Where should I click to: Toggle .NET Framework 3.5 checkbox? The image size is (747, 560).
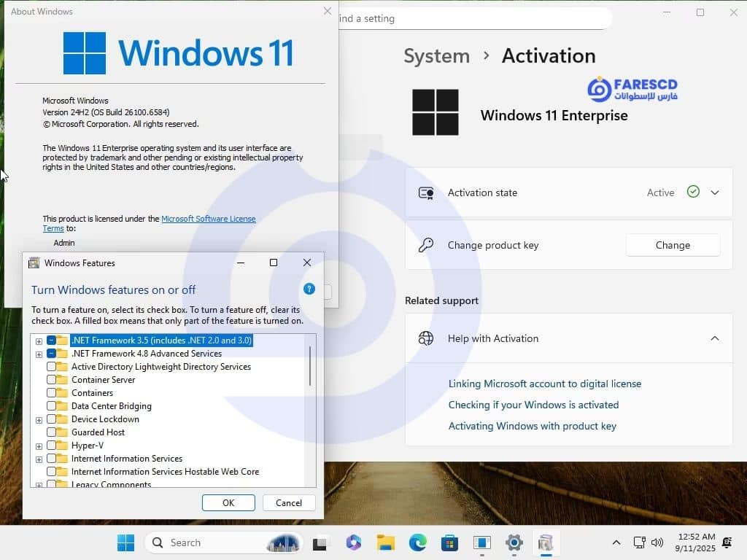tap(52, 340)
